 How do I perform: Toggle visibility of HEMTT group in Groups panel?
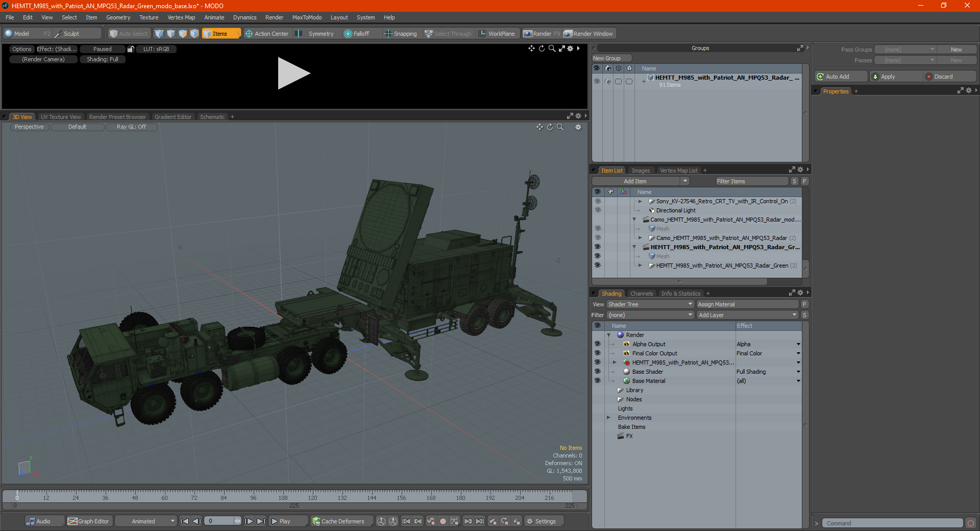[597, 81]
